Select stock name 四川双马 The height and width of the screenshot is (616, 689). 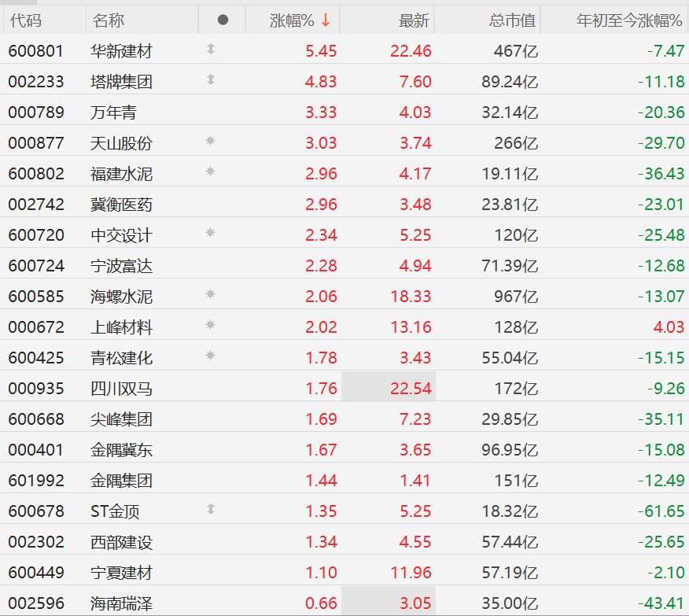coord(121,389)
